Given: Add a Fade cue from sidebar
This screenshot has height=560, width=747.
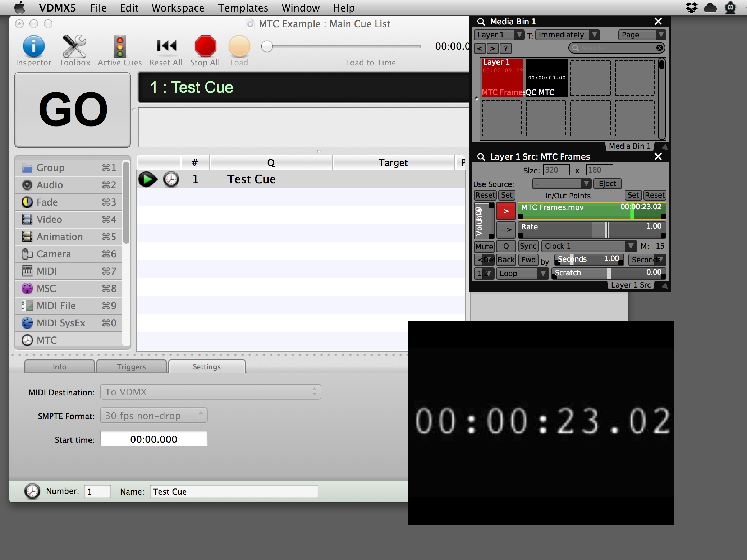Looking at the screenshot, I should click(x=69, y=202).
